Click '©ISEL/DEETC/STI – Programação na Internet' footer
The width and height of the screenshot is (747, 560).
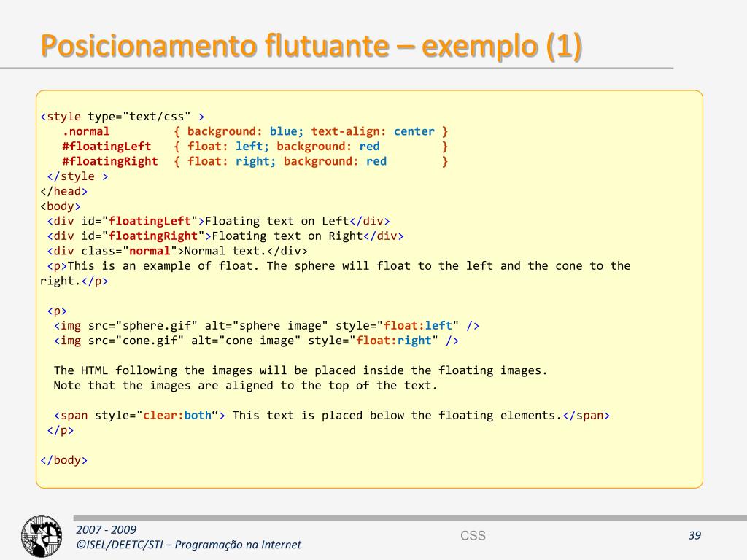click(x=189, y=545)
